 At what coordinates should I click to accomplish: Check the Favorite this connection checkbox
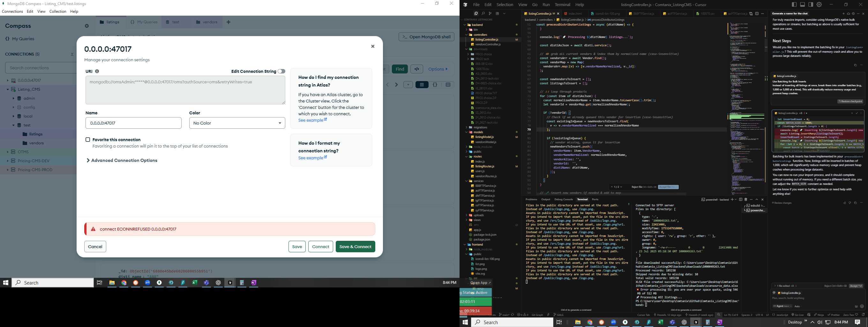pos(88,140)
